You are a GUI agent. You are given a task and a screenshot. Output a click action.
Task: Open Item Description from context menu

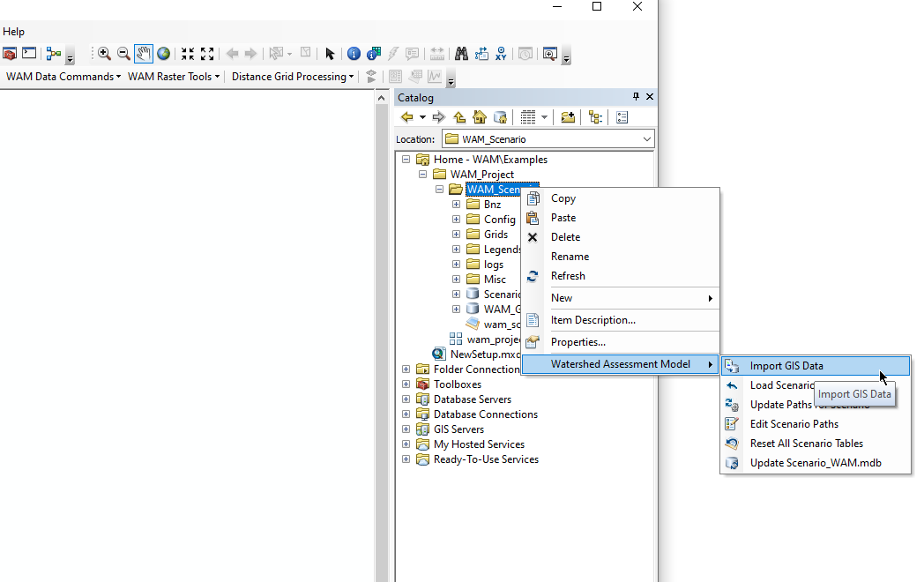click(x=621, y=320)
